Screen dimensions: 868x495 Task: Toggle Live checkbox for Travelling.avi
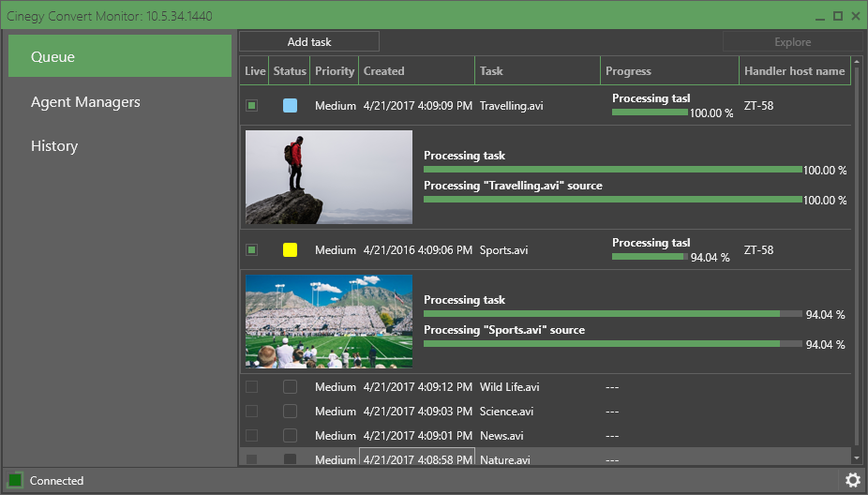[x=252, y=105]
